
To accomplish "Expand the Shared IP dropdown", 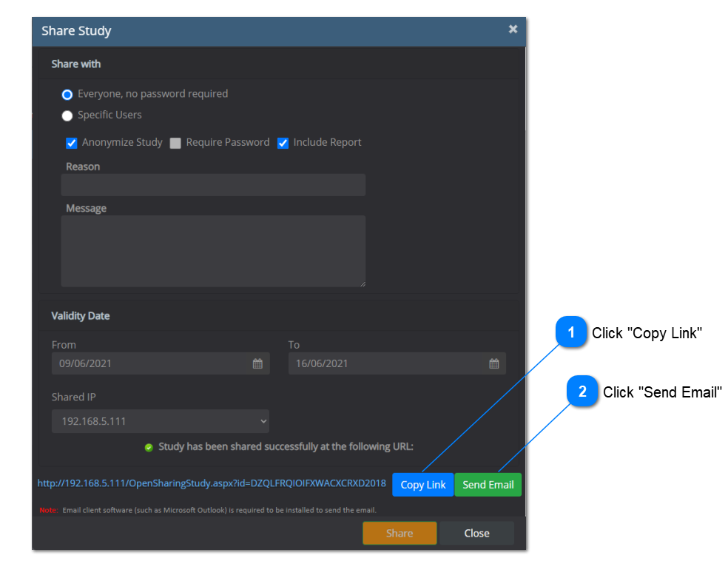I will [x=161, y=421].
